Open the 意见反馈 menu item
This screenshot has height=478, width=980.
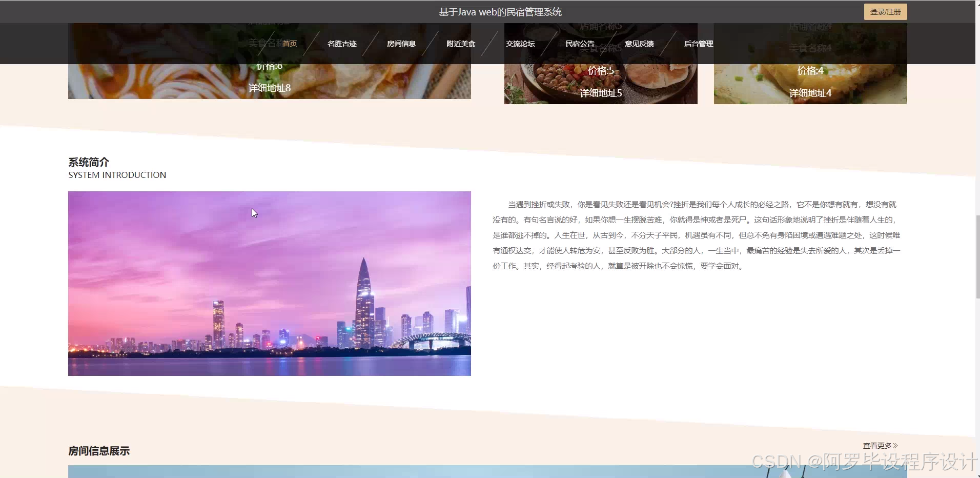click(x=639, y=44)
